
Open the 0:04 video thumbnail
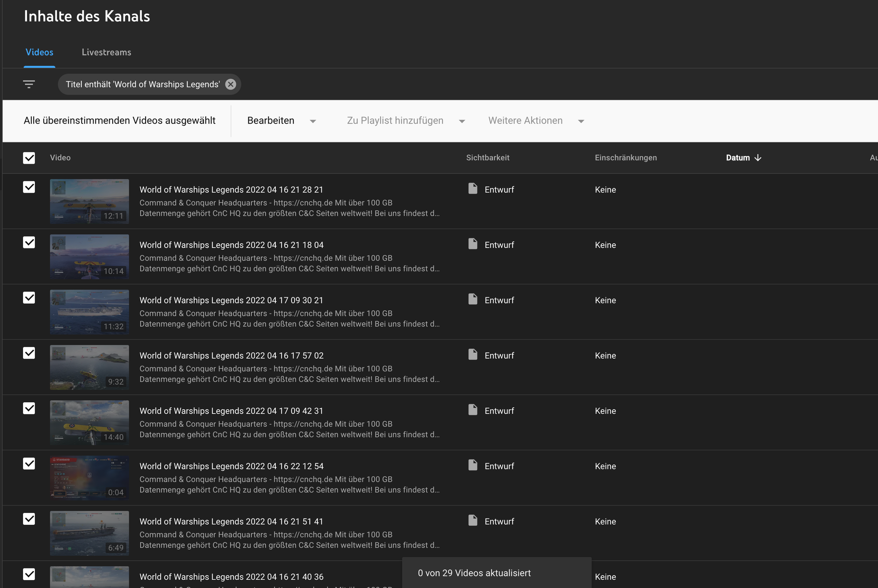(89, 478)
